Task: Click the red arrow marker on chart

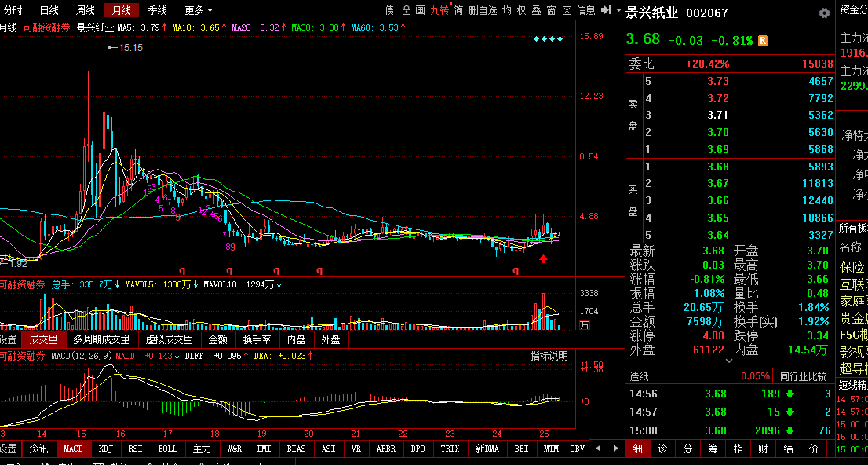Action: [544, 258]
